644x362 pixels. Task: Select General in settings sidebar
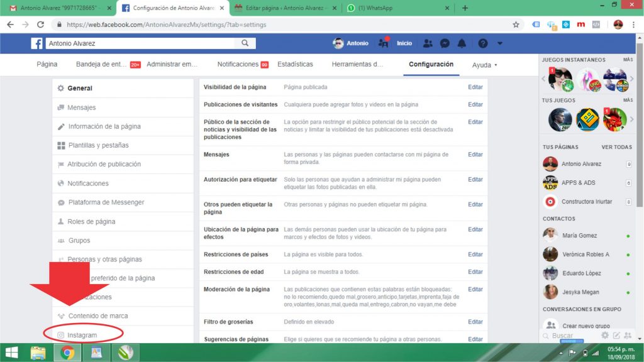pyautogui.click(x=123, y=88)
